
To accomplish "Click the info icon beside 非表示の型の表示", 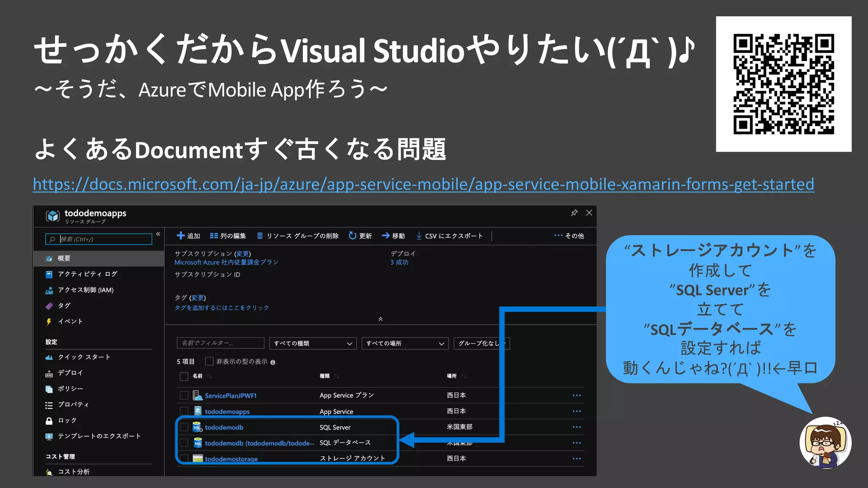I will [273, 362].
